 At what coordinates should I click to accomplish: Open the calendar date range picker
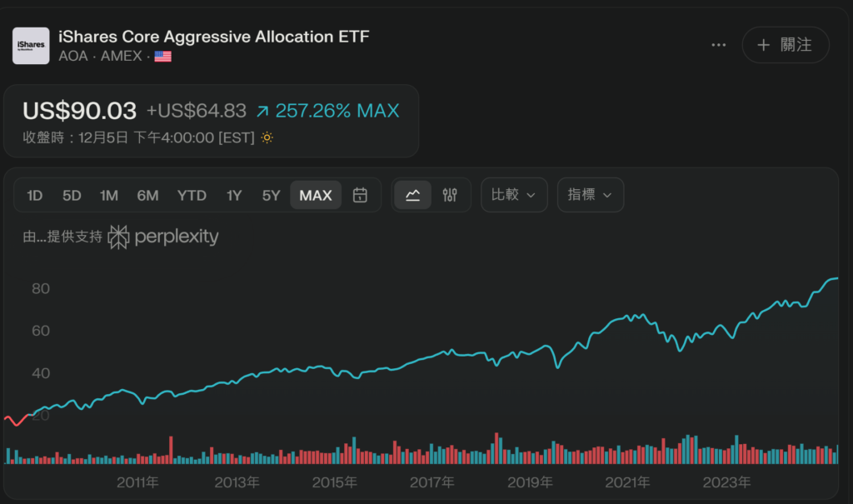tap(360, 195)
